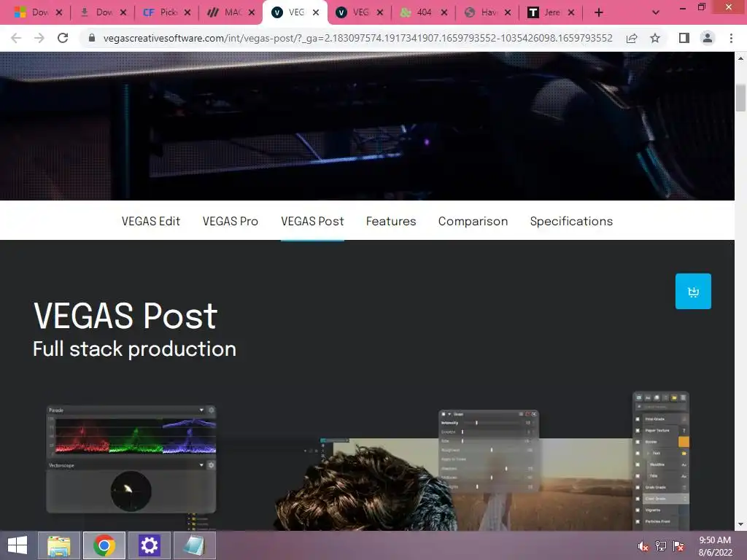
Task: Click the blue shopping cart button
Action: [x=693, y=292]
